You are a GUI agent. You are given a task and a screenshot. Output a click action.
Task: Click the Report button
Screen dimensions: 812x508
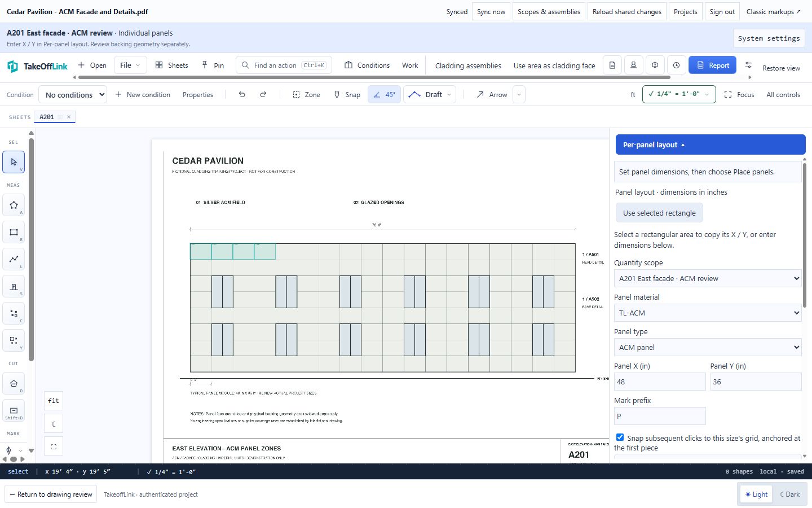pyautogui.click(x=713, y=65)
